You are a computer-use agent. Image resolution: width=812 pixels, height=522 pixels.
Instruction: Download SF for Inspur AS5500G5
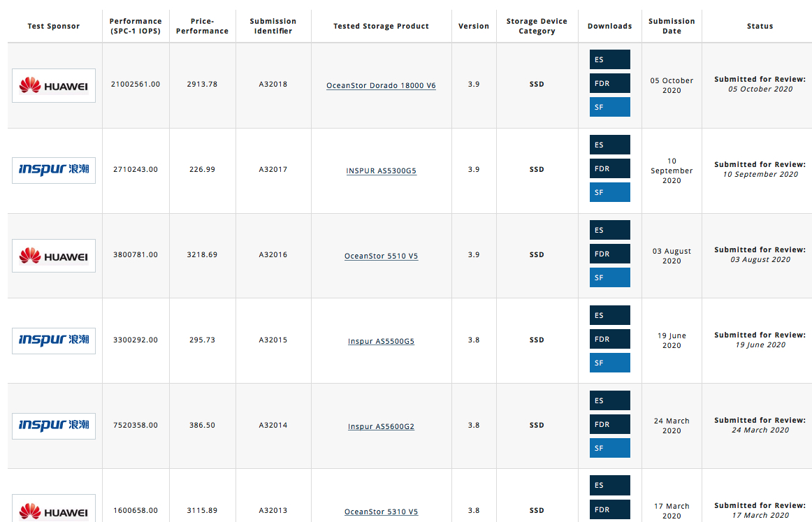pyautogui.click(x=610, y=363)
